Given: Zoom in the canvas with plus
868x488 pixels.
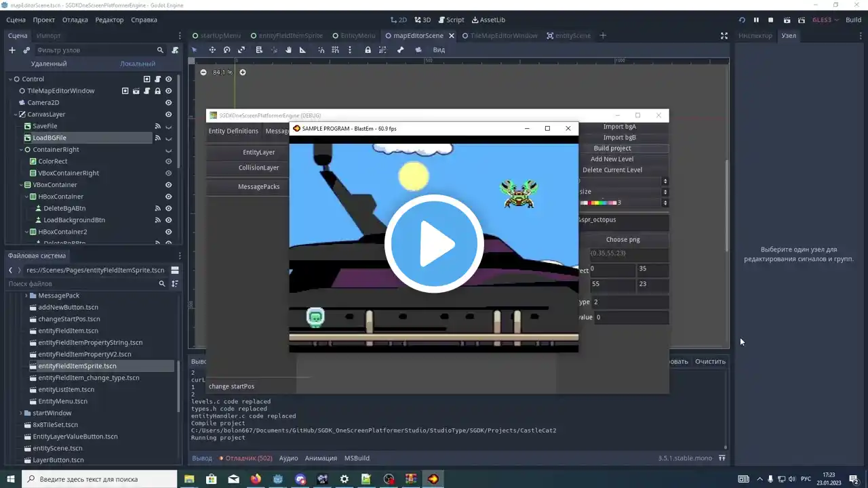Looking at the screenshot, I should [242, 73].
